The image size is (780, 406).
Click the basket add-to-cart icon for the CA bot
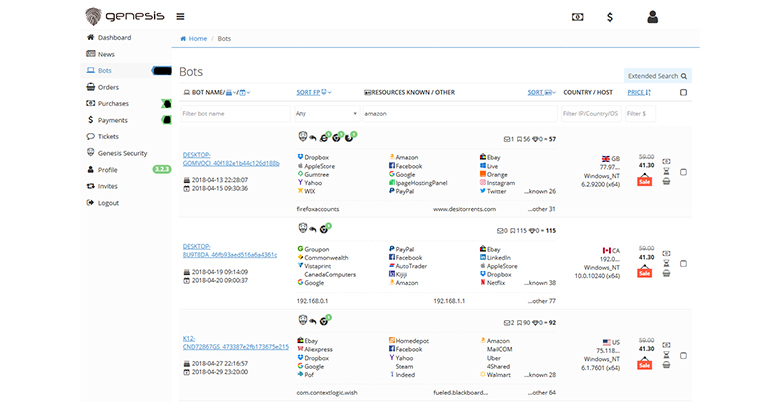(667, 273)
